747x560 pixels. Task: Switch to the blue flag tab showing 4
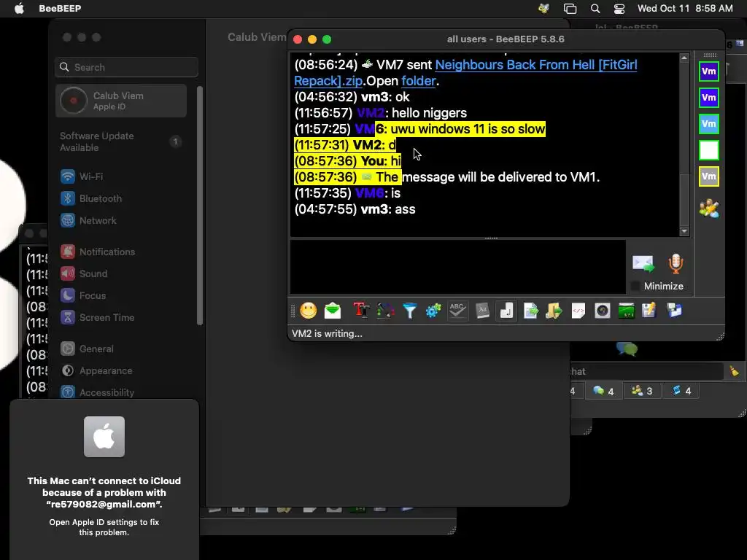(681, 391)
